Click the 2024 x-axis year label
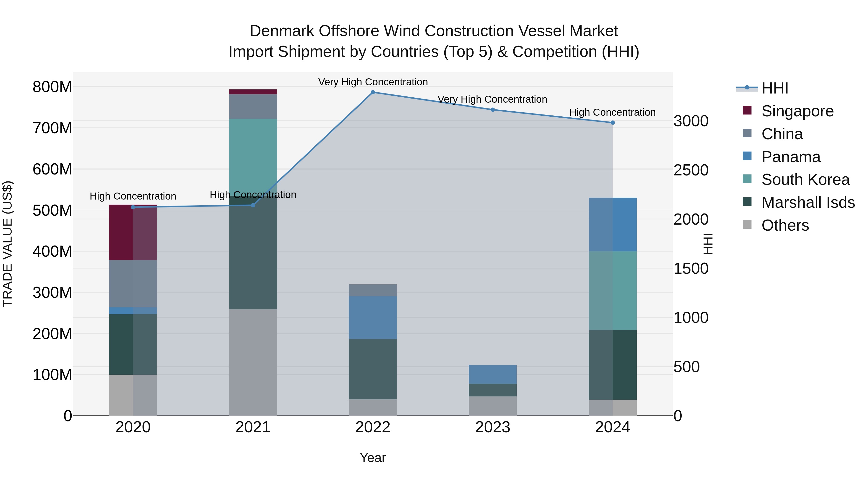 point(613,427)
